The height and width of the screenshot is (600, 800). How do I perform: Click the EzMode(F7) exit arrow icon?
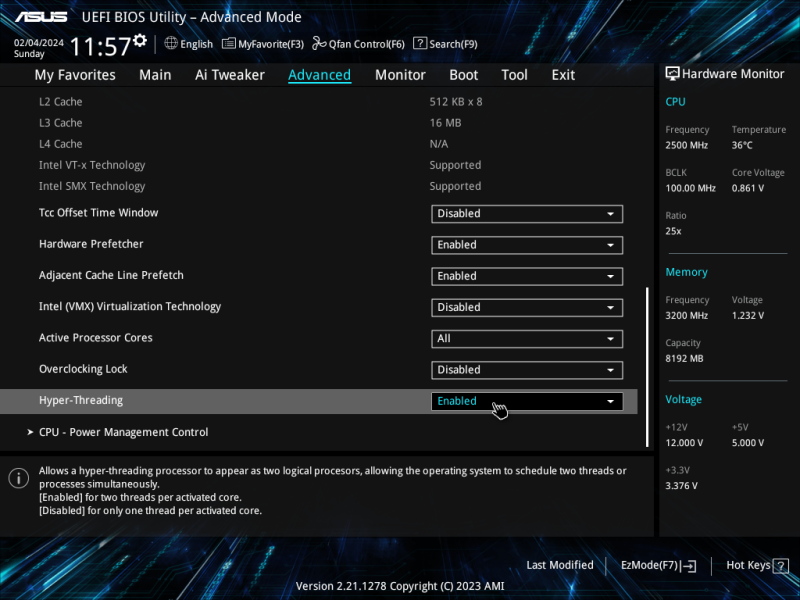point(688,565)
